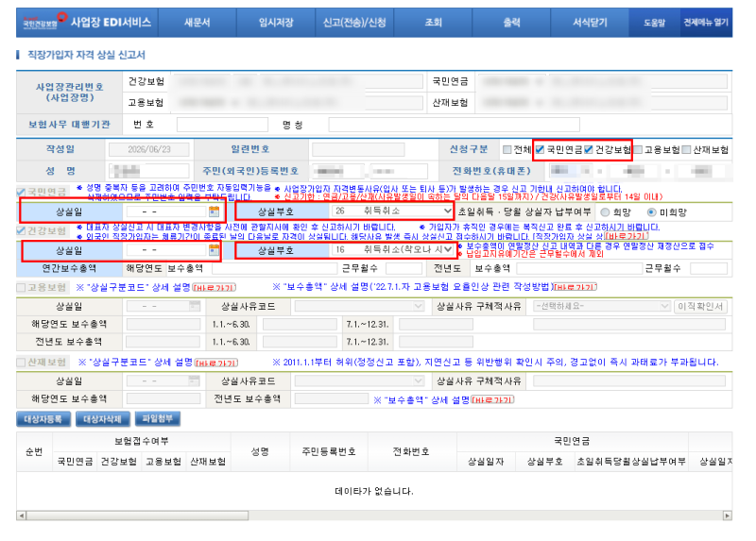Click 건강보험 상실일 date input

pos(166,250)
